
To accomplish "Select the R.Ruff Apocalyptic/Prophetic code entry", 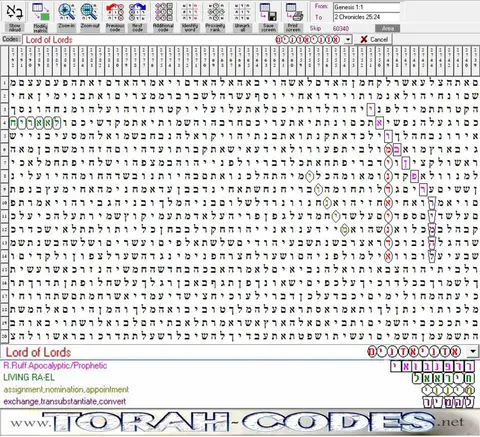I will [55, 366].
